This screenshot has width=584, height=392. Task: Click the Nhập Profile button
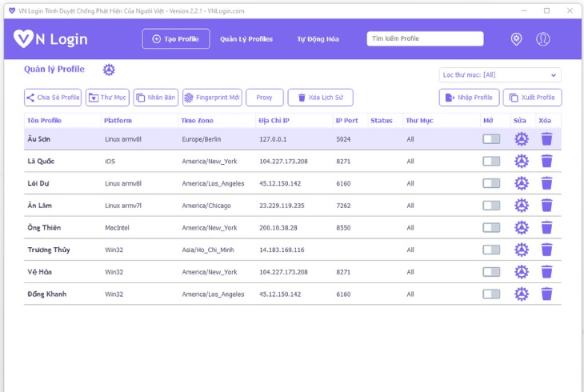pyautogui.click(x=470, y=98)
